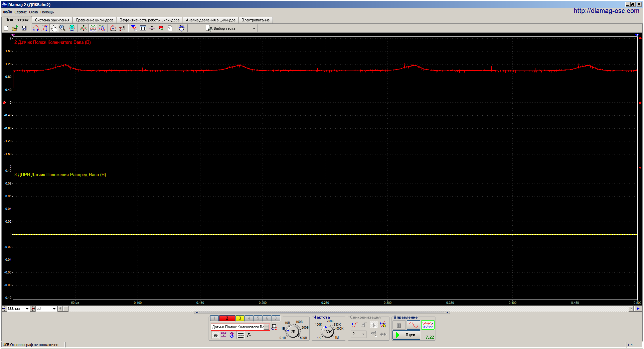Click the checklist report icon
This screenshot has width=644, height=349.
170,28
